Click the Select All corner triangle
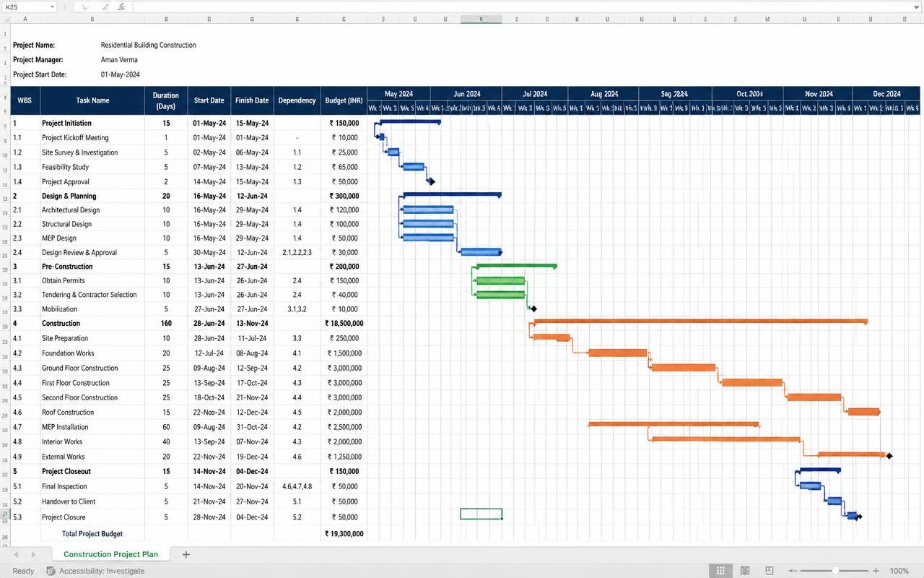This screenshot has width=924, height=578. (x=5, y=19)
